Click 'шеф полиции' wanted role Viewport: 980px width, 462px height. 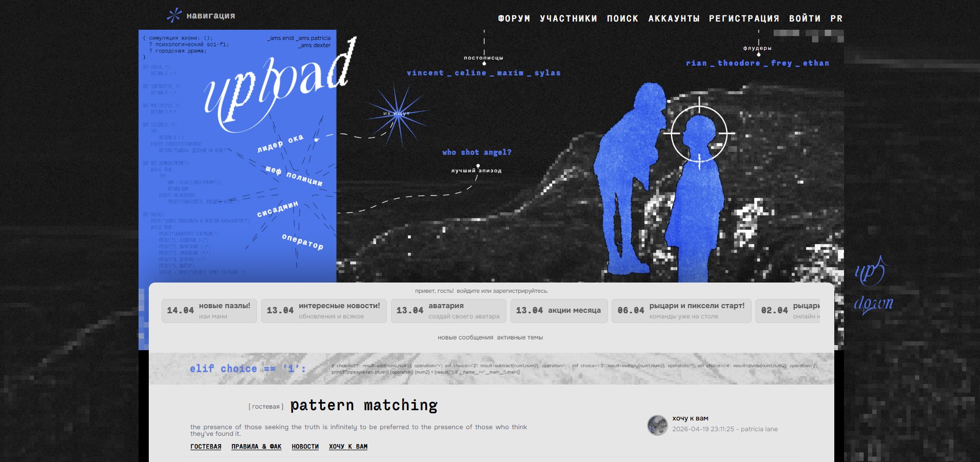[294, 176]
